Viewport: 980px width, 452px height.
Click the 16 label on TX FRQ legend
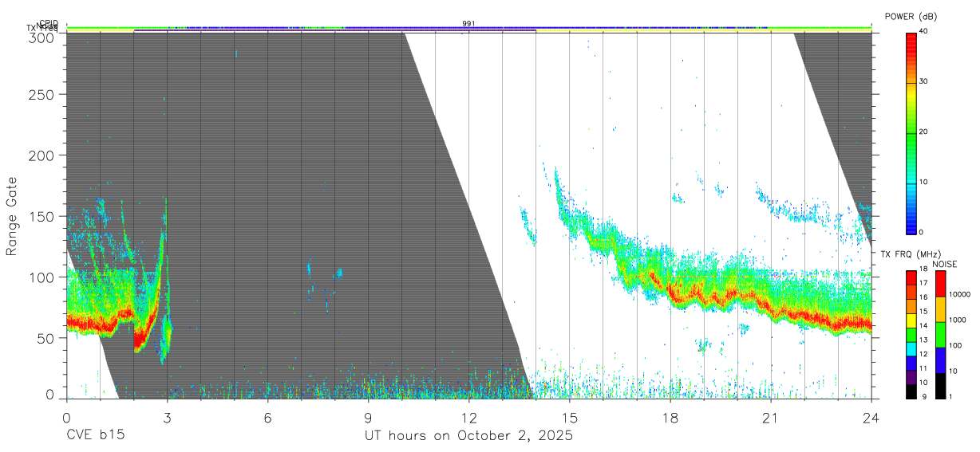point(924,298)
